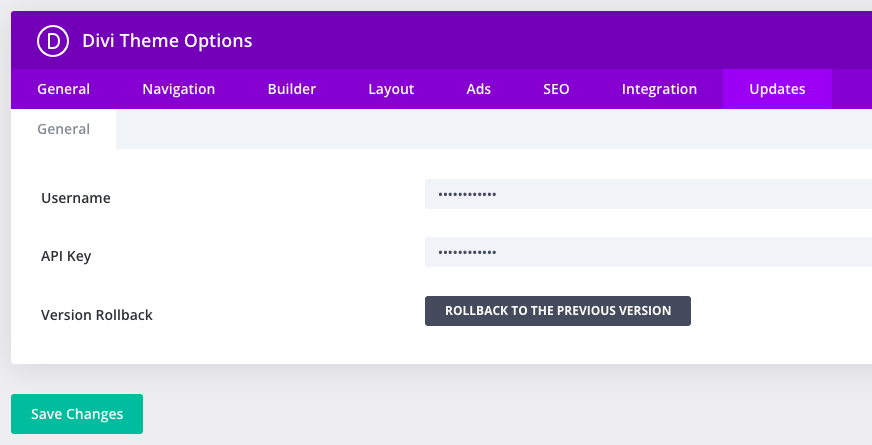Click the green Save Changes button
Image resolution: width=872 pixels, height=445 pixels.
pos(77,414)
